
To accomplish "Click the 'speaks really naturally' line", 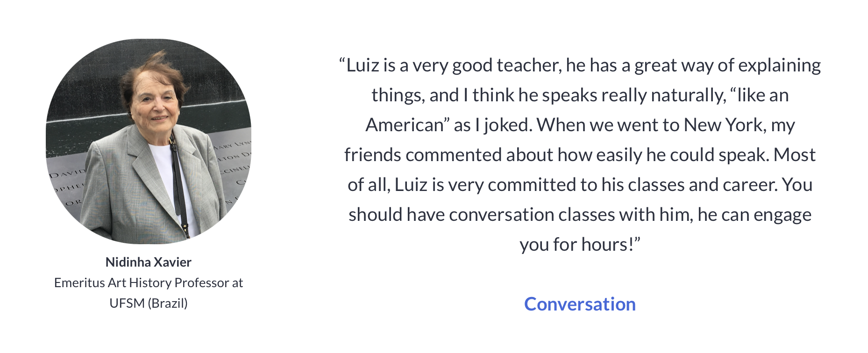I will (x=580, y=95).
